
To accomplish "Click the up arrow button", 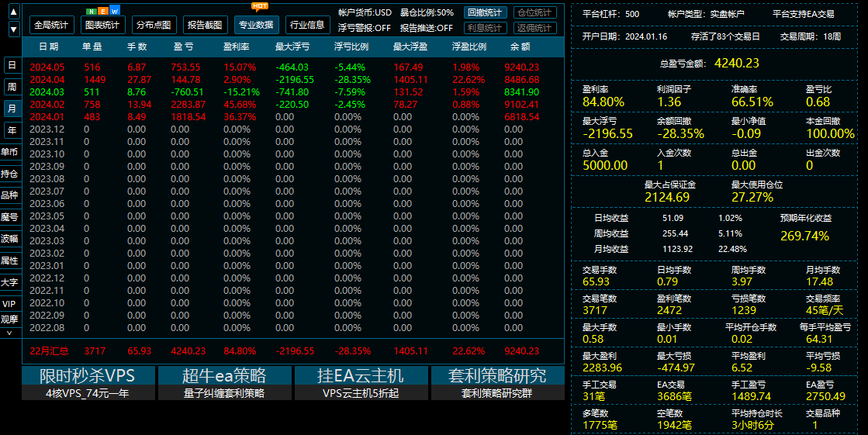I will 14,12.
